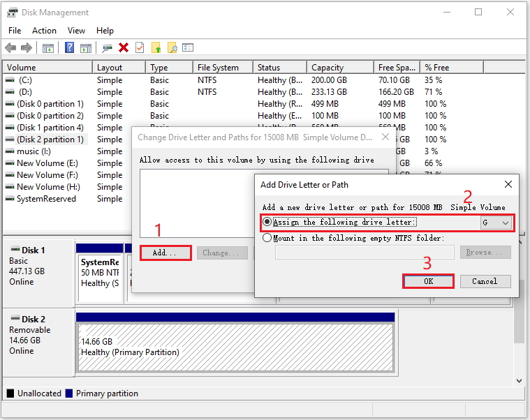The image size is (530, 420).
Task: Toggle the Show/Hide Action Pane toolbar icon
Action: [86, 48]
